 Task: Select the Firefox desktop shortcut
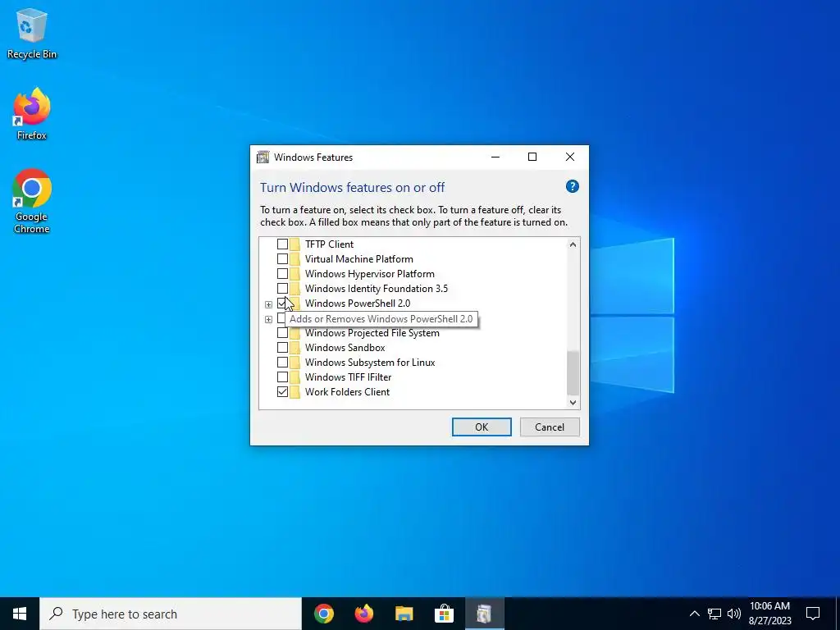[x=32, y=114]
